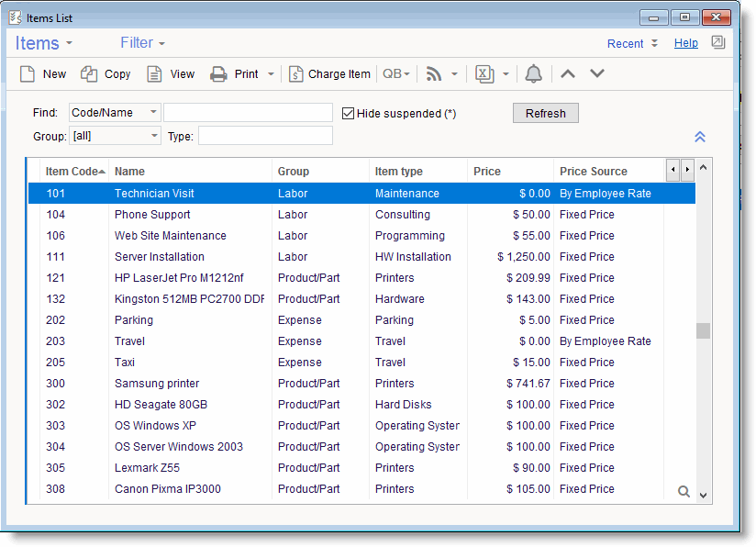The height and width of the screenshot is (547, 756).
Task: Open the Help link
Action: 685,43
